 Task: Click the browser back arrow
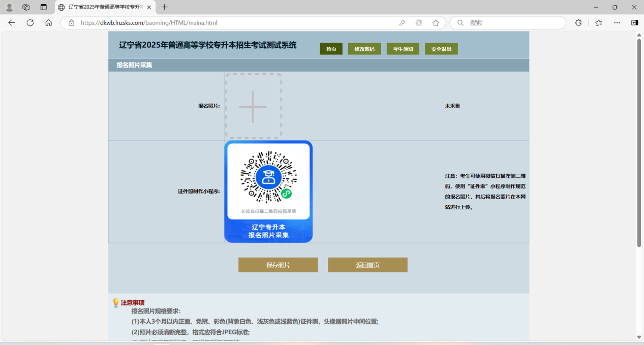[12, 23]
